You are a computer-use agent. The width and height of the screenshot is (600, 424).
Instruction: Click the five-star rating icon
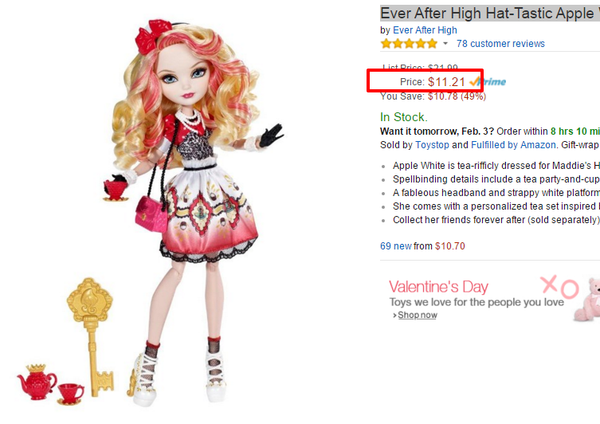pyautogui.click(x=409, y=44)
